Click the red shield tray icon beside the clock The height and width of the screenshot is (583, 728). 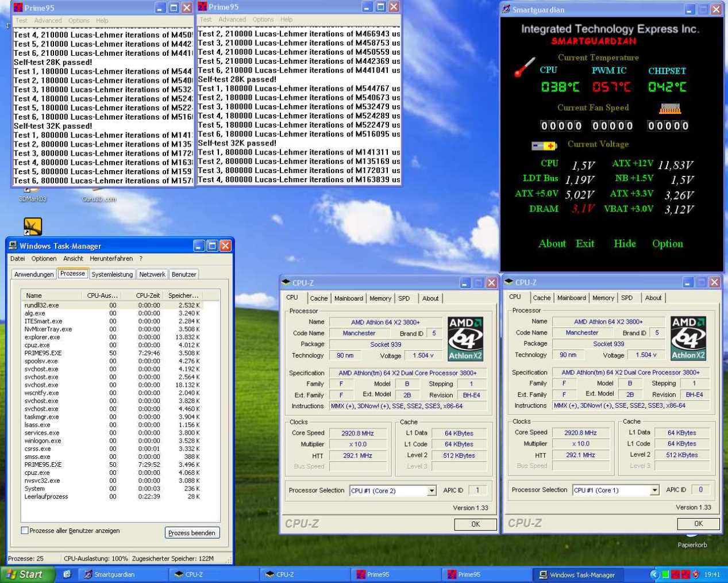click(696, 574)
